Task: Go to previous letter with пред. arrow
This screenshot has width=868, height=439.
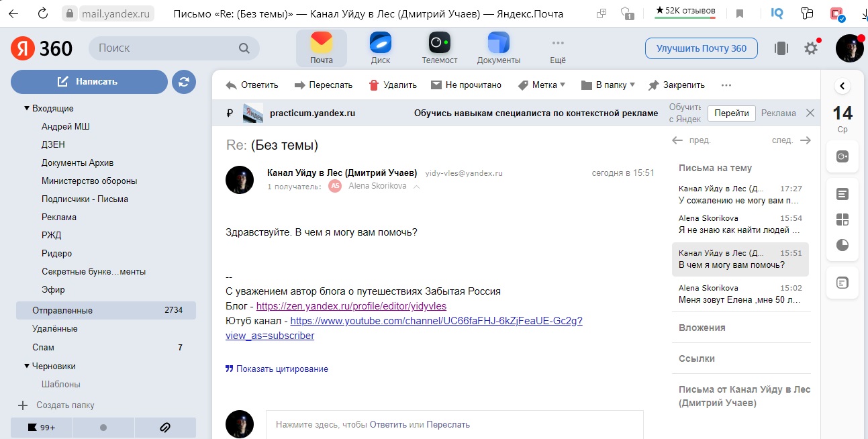Action: click(x=691, y=140)
